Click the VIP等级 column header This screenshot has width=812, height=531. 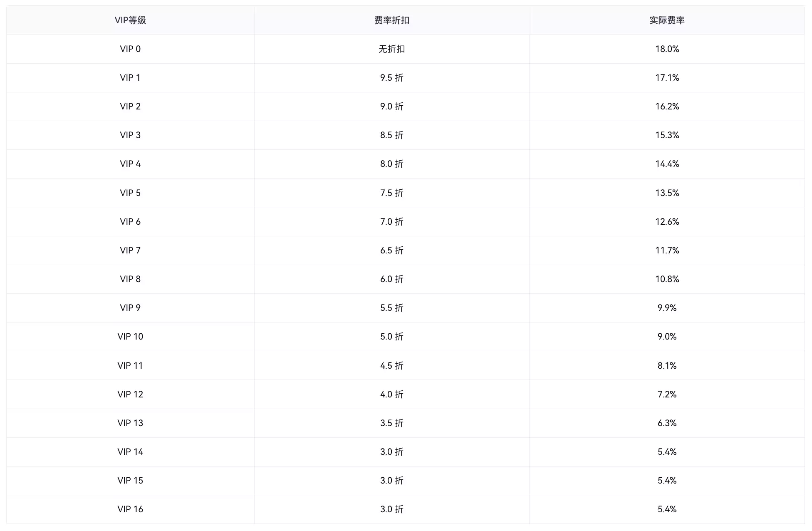(x=130, y=20)
